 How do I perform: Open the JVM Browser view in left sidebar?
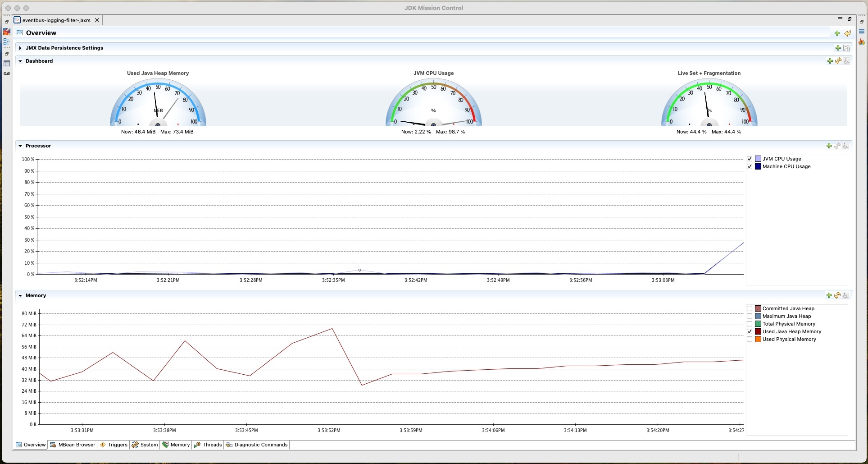6,32
